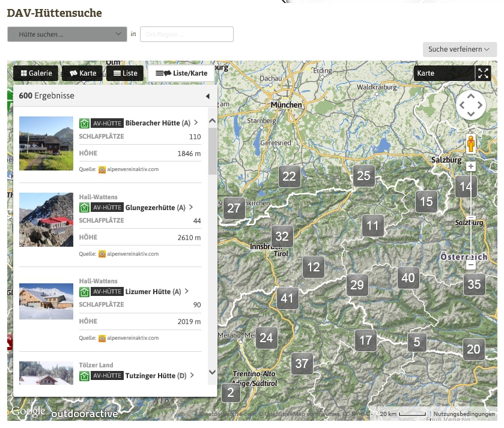This screenshot has width=504, height=428.
Task: Expand Suche verfeinern options
Action: pyautogui.click(x=460, y=49)
